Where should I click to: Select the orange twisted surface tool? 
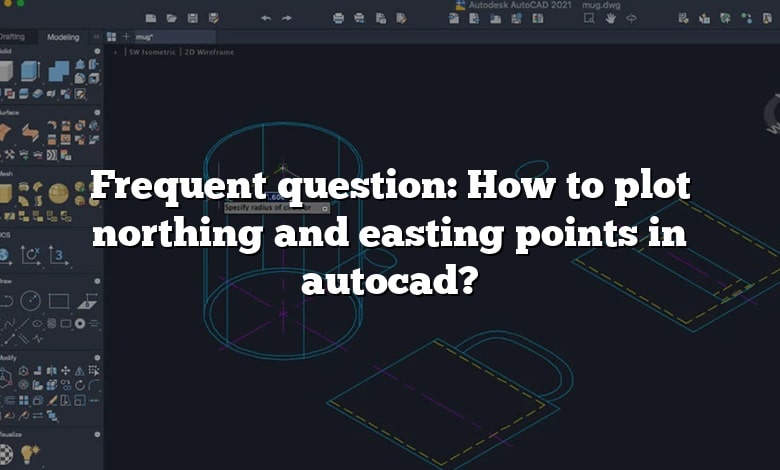(30, 133)
